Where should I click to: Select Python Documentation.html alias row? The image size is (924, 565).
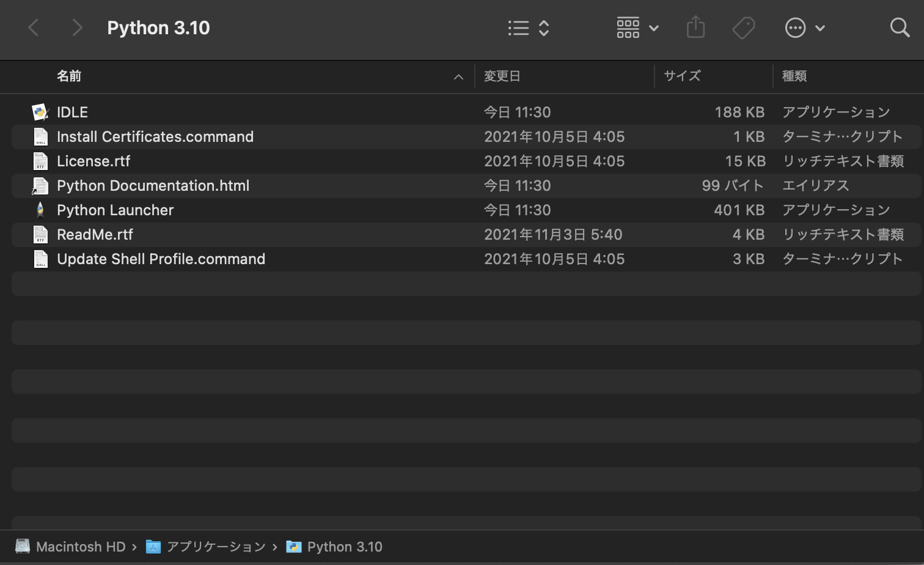click(x=153, y=186)
